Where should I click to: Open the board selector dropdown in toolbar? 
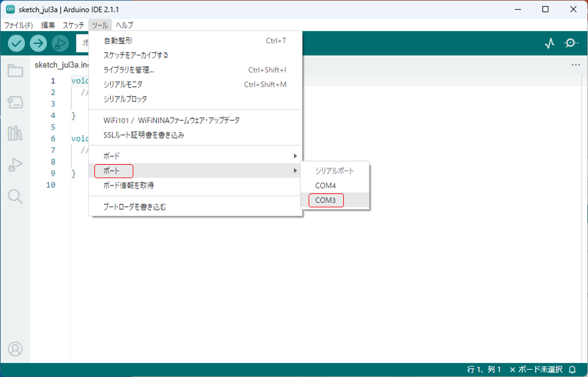(83, 43)
